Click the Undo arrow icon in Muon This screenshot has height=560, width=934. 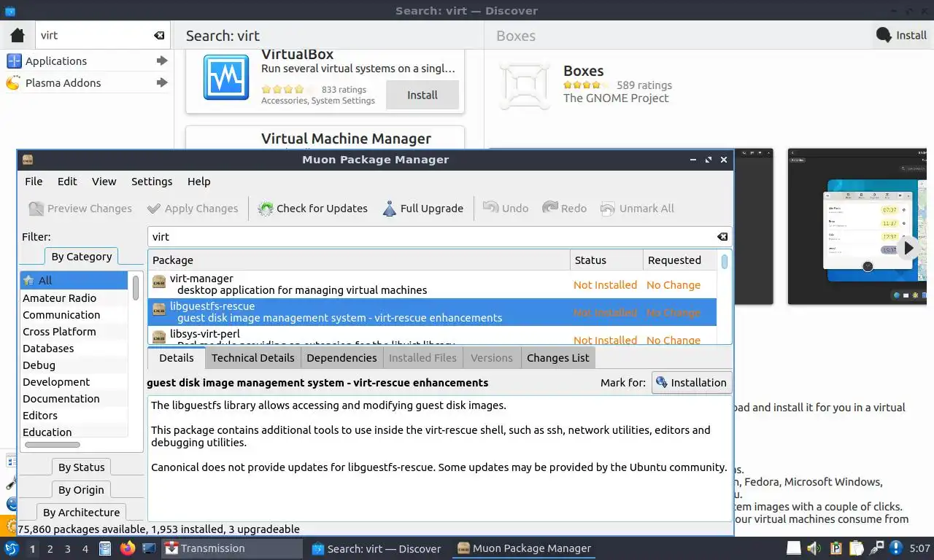tap(490, 209)
